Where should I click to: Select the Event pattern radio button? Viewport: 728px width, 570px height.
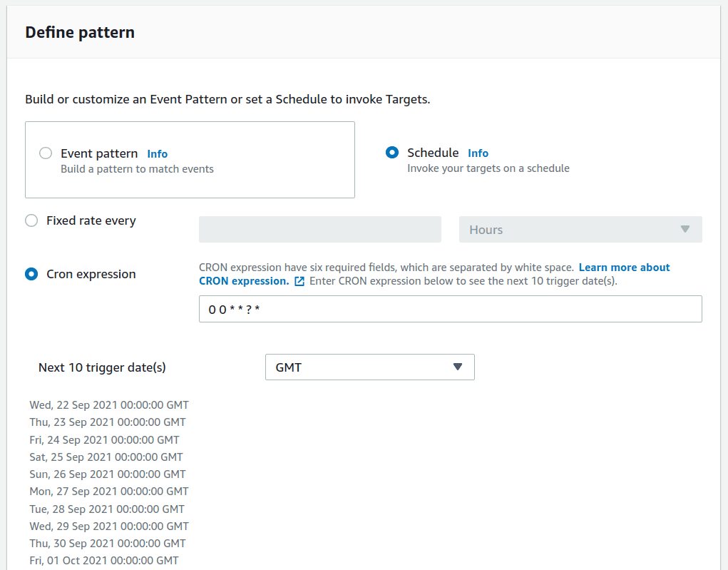(46, 153)
